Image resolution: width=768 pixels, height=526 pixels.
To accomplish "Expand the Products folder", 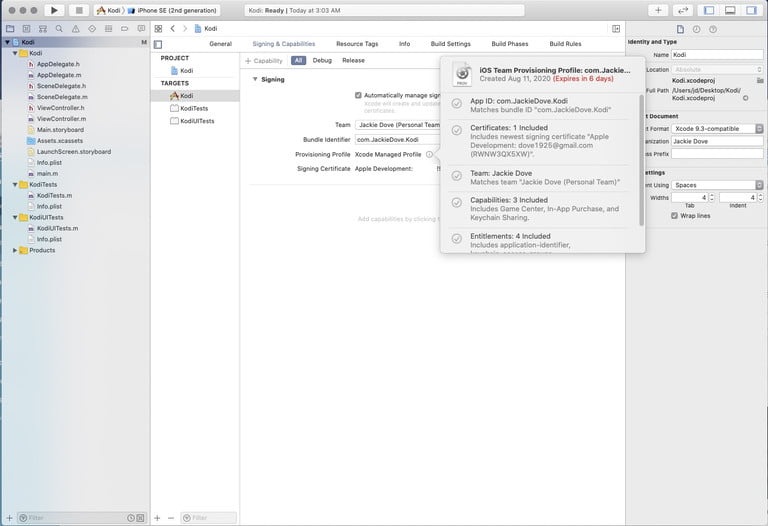I will click(x=15, y=250).
